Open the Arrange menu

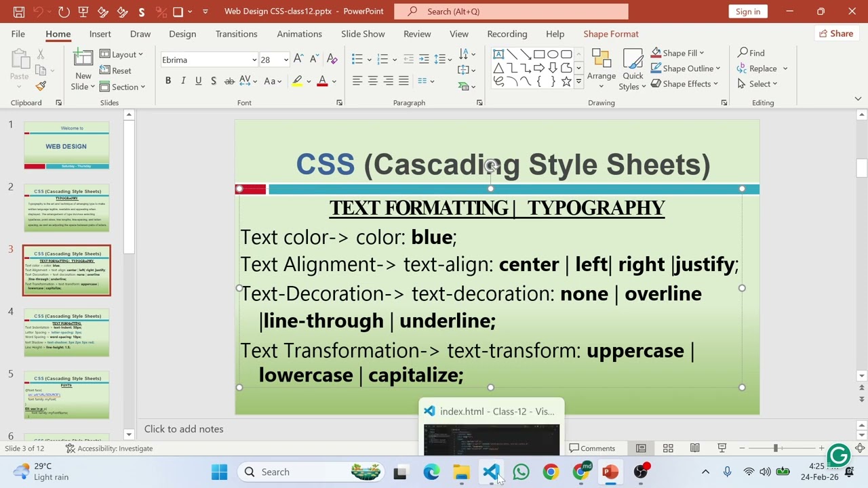pos(601,68)
